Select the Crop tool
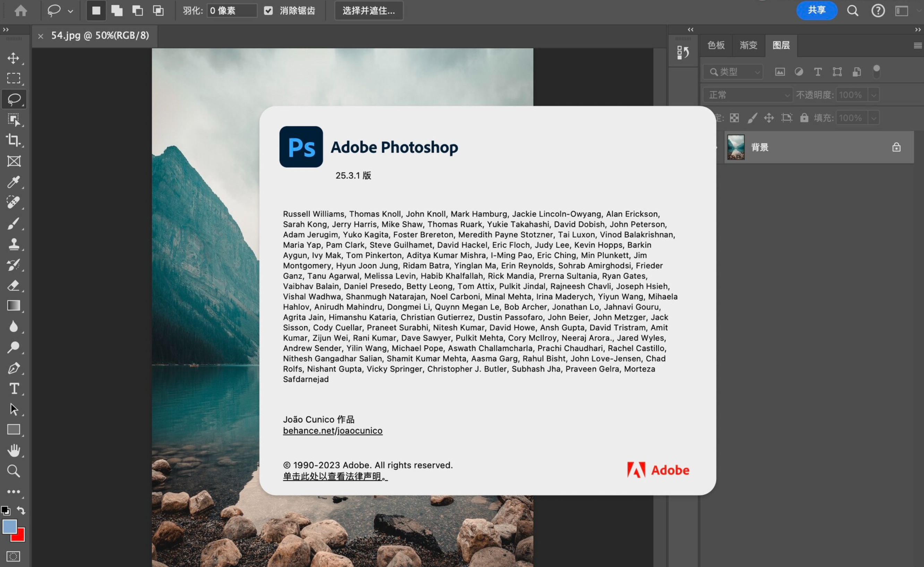Viewport: 924px width, 567px height. [14, 140]
